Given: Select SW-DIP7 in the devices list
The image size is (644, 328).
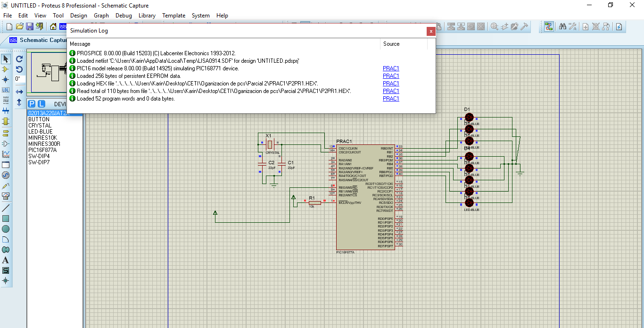Looking at the screenshot, I should (x=39, y=162).
